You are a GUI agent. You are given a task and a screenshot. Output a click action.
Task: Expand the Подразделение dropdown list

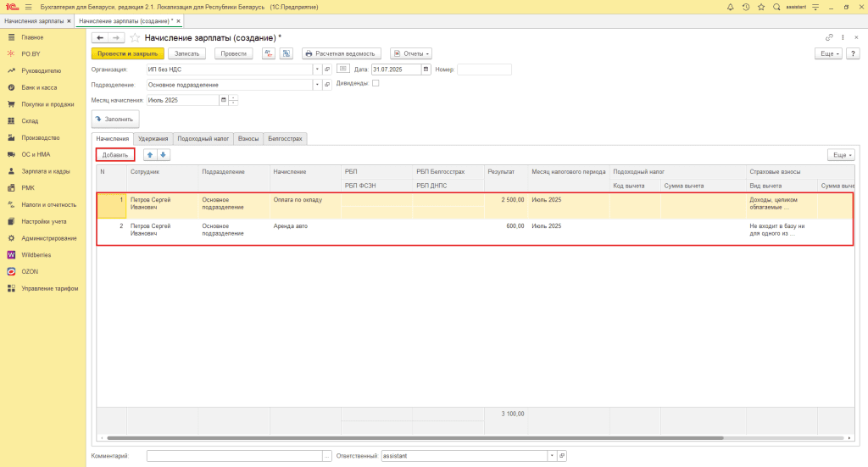click(317, 85)
